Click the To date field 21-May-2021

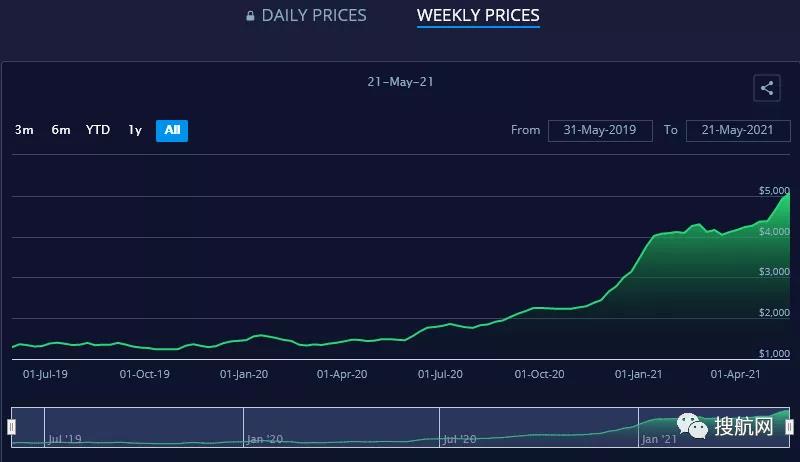(x=738, y=130)
